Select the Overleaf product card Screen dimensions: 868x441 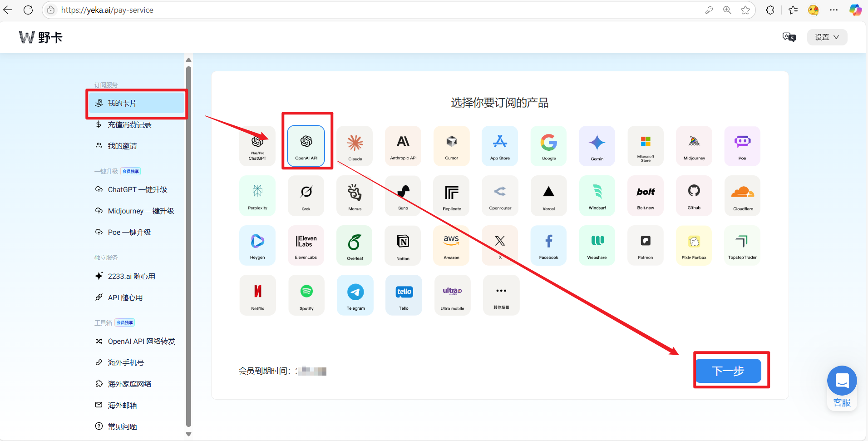point(355,245)
